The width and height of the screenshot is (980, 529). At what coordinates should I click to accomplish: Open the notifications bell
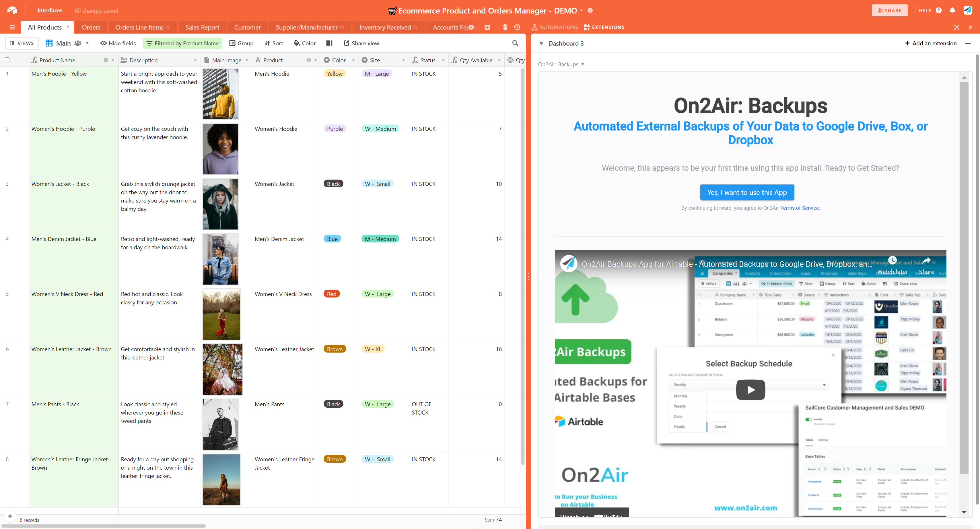tap(953, 10)
